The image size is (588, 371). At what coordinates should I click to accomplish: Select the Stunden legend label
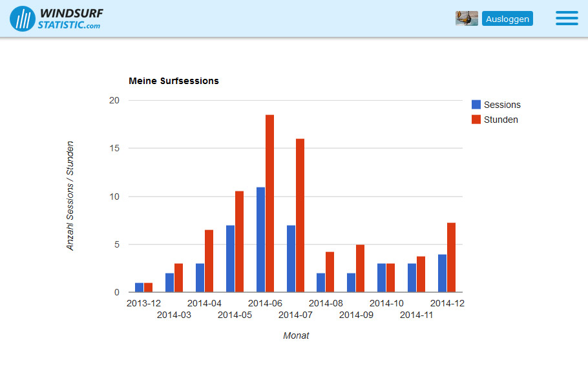point(501,120)
